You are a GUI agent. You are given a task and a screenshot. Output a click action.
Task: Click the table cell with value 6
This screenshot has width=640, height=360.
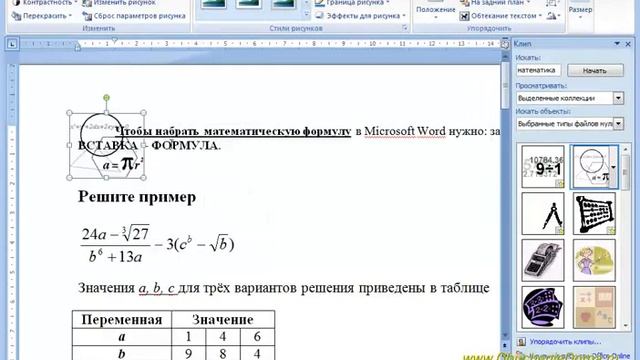(257, 336)
